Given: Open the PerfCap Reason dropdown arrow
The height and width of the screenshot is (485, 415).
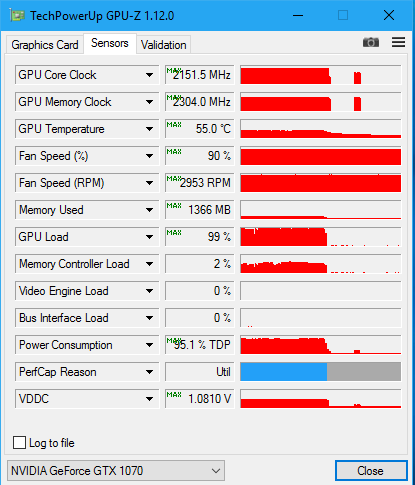Looking at the screenshot, I should pyautogui.click(x=149, y=372).
